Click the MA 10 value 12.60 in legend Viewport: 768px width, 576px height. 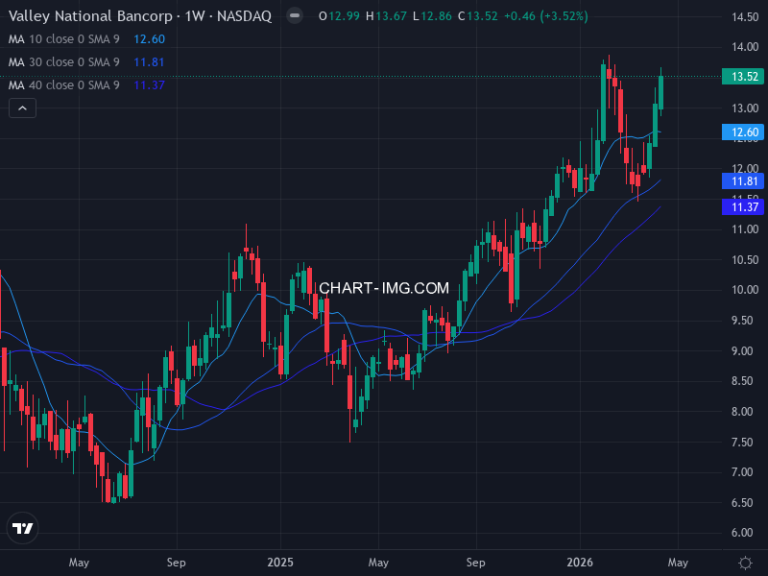tap(149, 39)
